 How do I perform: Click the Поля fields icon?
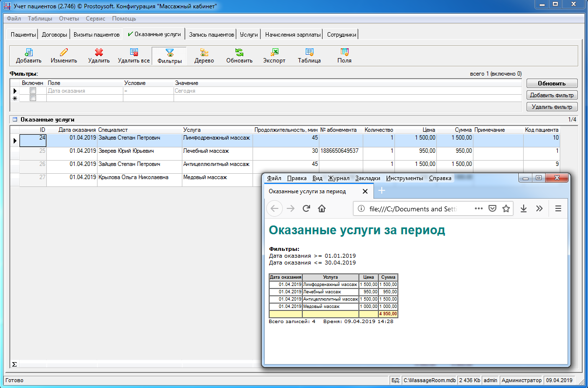344,53
